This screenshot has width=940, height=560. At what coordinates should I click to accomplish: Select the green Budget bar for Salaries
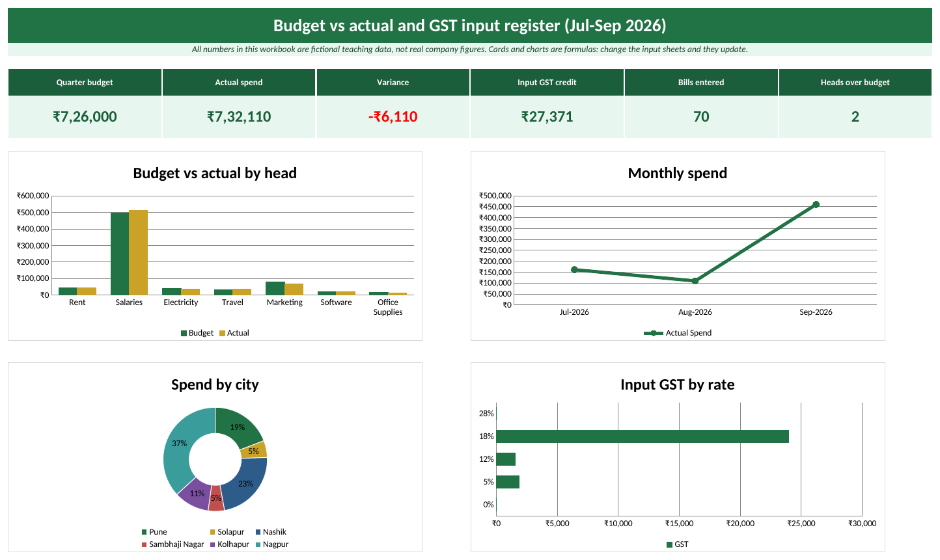120,254
